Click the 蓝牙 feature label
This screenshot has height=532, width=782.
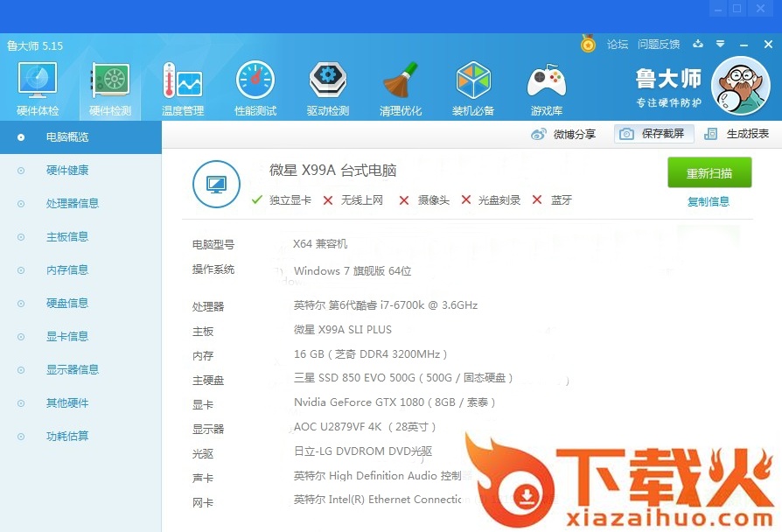(561, 200)
